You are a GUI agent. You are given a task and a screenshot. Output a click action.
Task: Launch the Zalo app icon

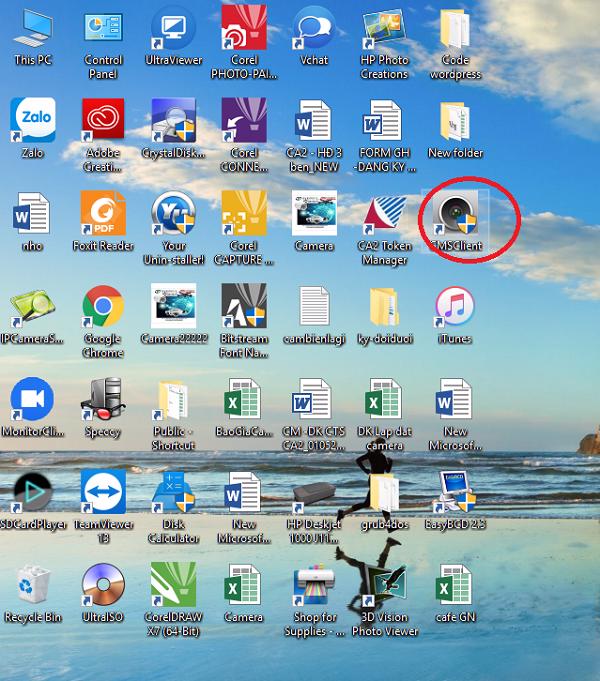coord(33,120)
